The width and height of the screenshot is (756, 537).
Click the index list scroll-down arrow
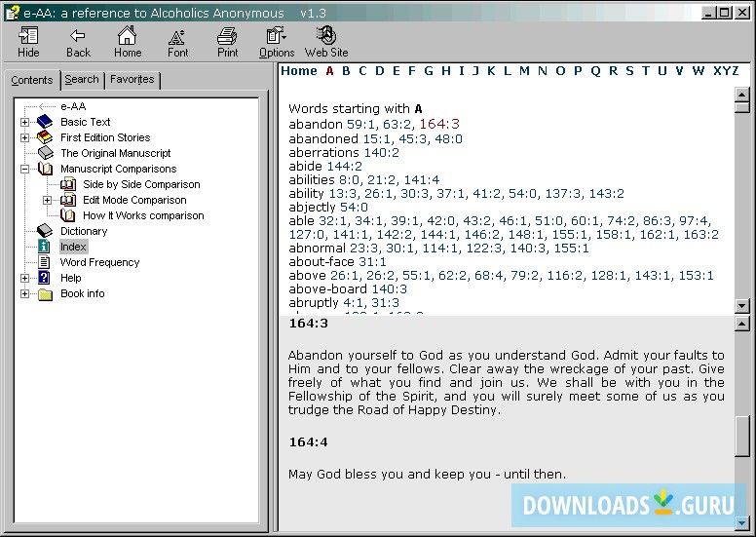coord(742,306)
